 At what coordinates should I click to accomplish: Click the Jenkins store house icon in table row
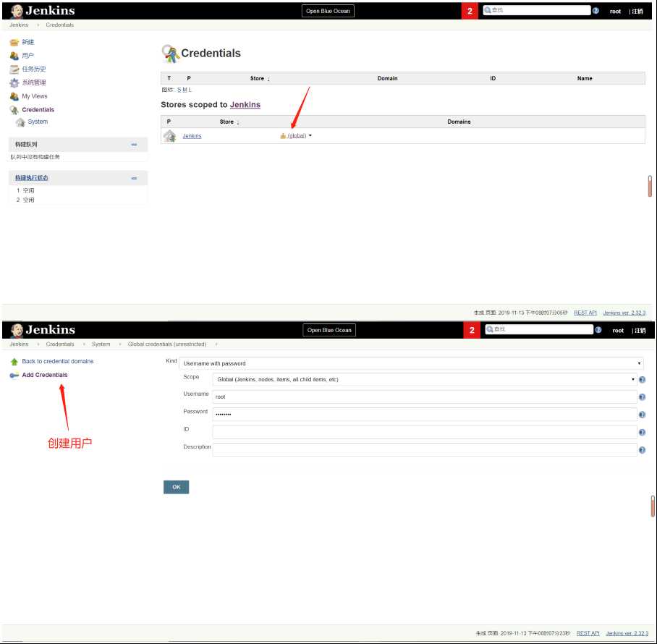click(x=170, y=136)
